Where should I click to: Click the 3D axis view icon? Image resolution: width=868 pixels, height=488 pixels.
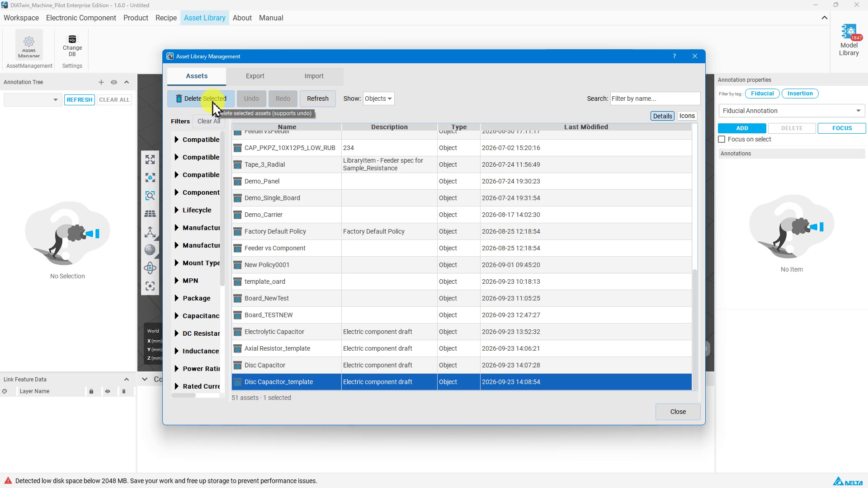coord(150,232)
